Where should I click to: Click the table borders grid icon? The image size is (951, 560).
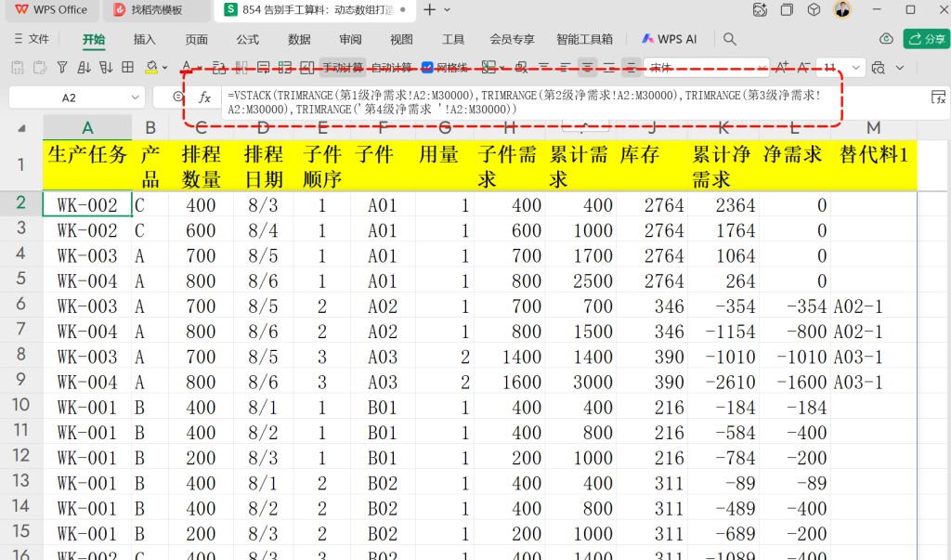127,68
